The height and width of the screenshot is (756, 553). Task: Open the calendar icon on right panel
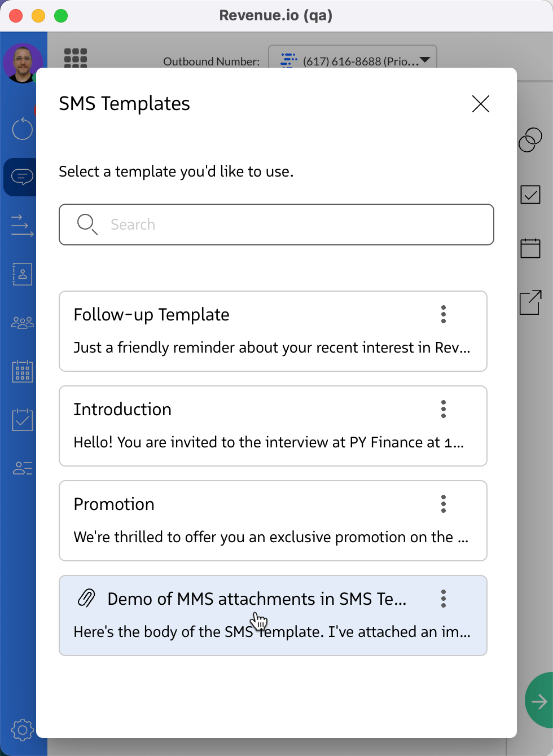530,248
